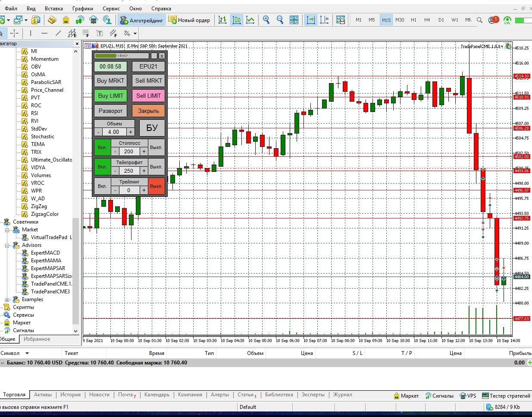Turn off Стоплосс with its Выкл. button
532x417 pixels.
tap(156, 147)
